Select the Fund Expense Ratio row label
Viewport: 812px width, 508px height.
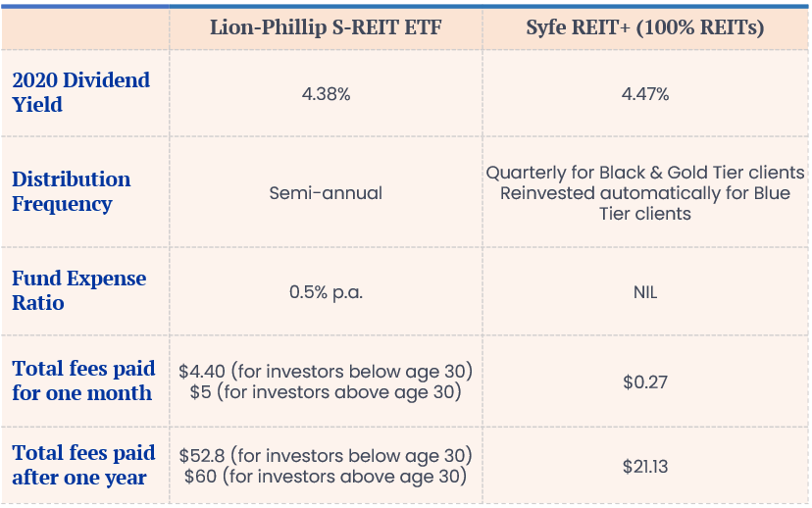[x=79, y=290]
